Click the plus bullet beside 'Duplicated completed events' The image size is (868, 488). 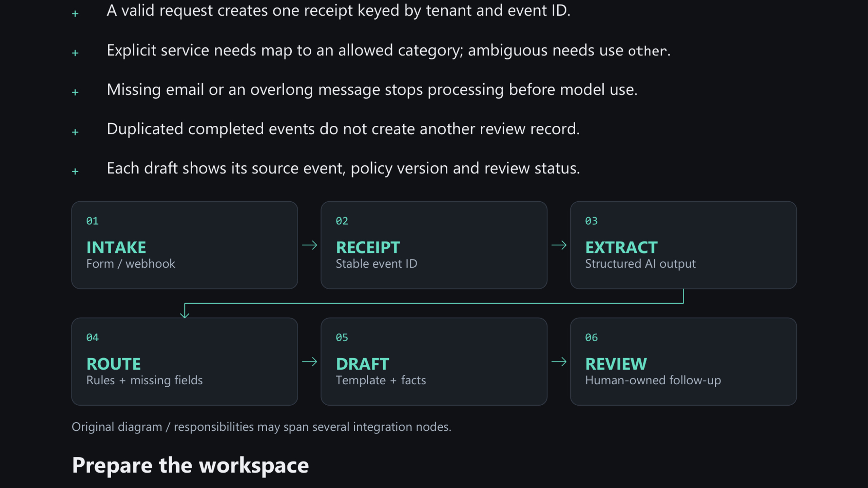coord(75,132)
